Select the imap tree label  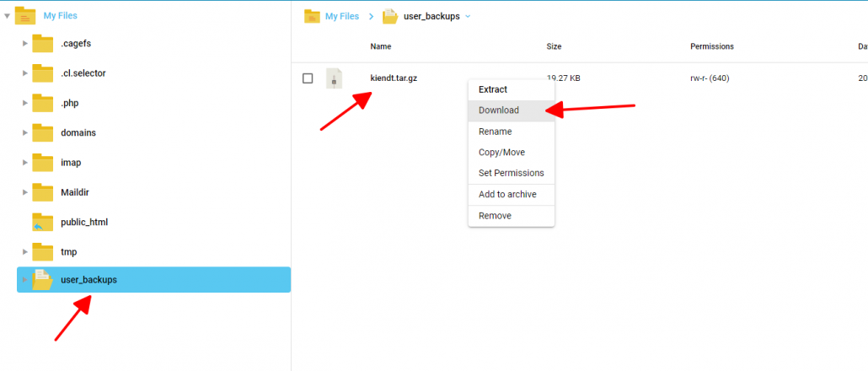pos(71,163)
